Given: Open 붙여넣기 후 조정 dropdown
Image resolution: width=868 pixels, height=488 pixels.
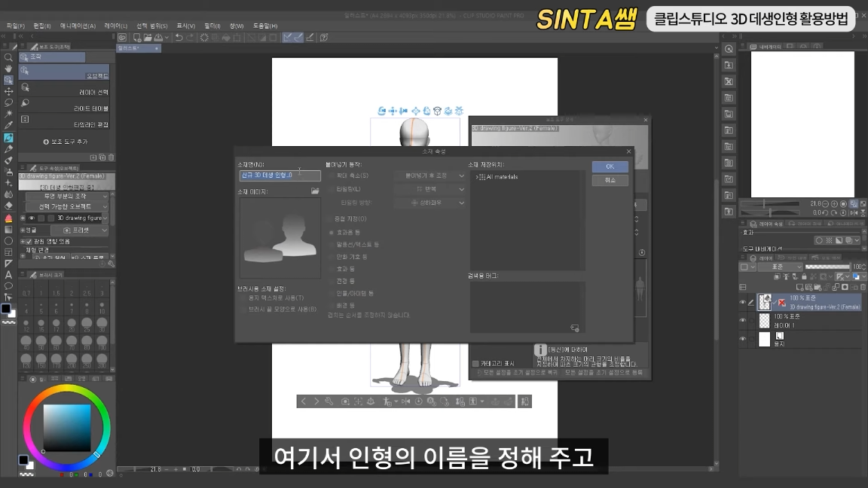Looking at the screenshot, I should point(430,175).
